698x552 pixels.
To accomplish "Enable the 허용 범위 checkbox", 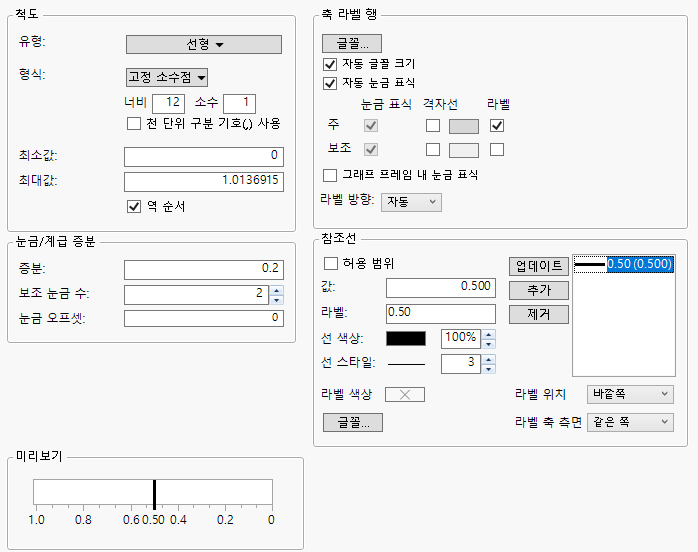I will [x=331, y=264].
